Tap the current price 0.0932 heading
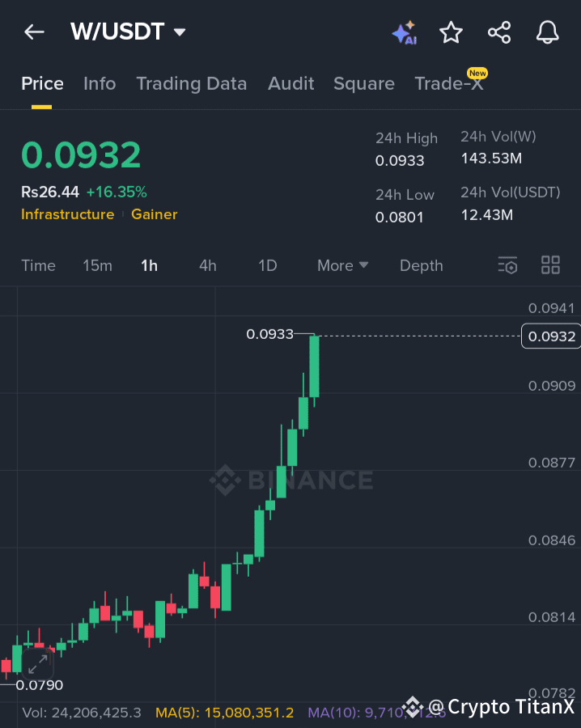 point(81,154)
